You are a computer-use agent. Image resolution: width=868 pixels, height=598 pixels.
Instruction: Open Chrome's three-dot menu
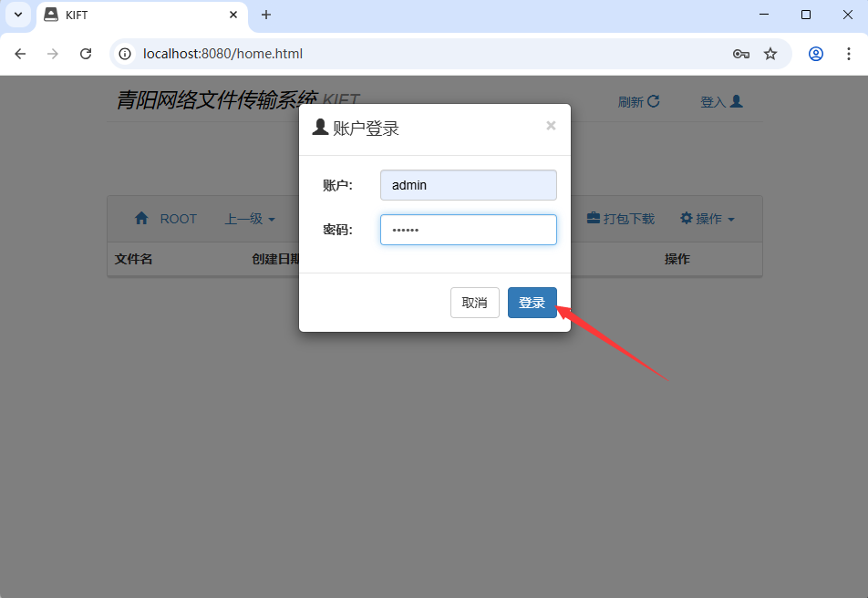point(849,54)
